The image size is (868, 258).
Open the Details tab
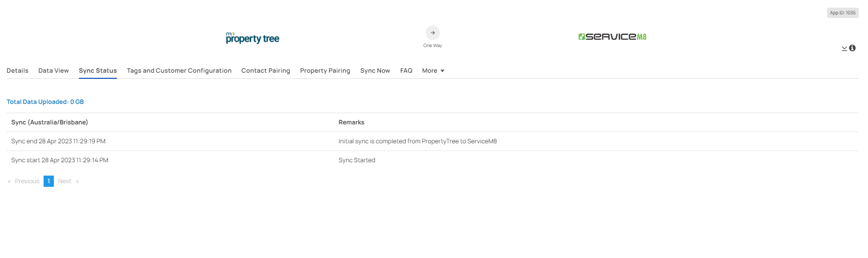click(x=17, y=71)
